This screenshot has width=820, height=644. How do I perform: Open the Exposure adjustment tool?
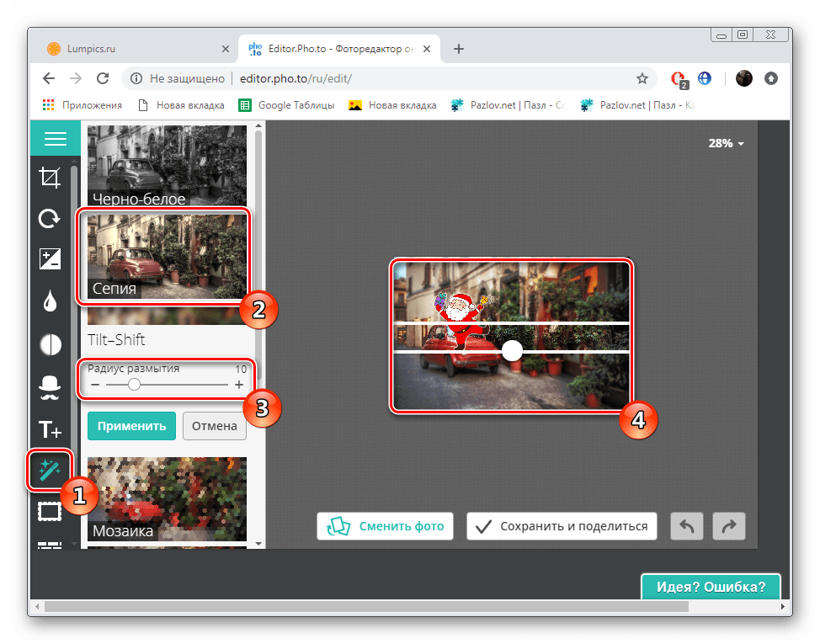pyautogui.click(x=51, y=258)
